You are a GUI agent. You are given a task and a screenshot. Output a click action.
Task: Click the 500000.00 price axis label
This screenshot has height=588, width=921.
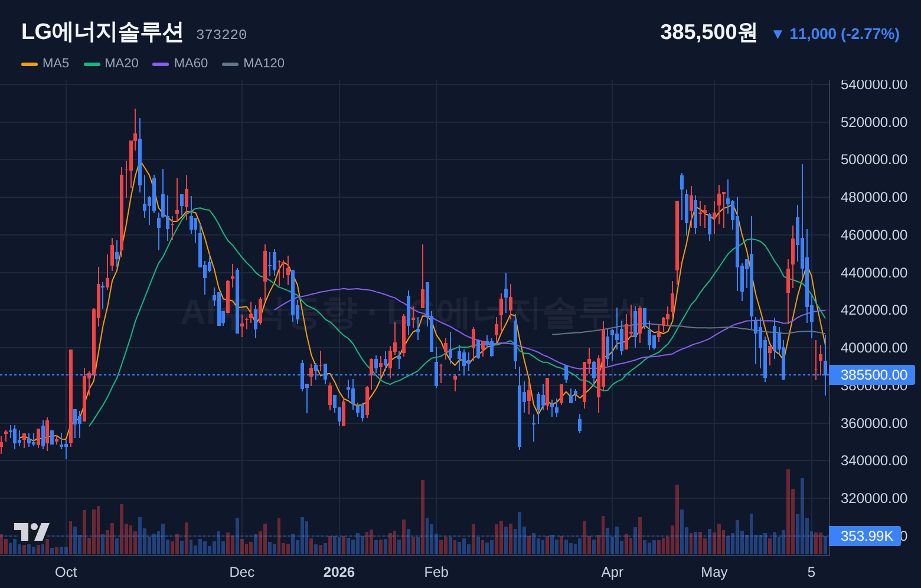(874, 159)
